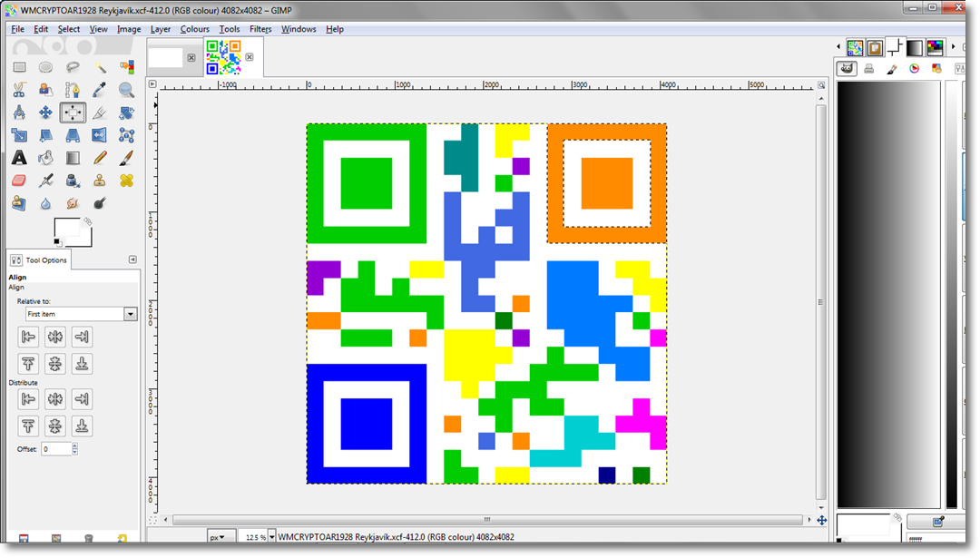980x558 pixels.
Task: Activate the Flip tool
Action: [100, 135]
